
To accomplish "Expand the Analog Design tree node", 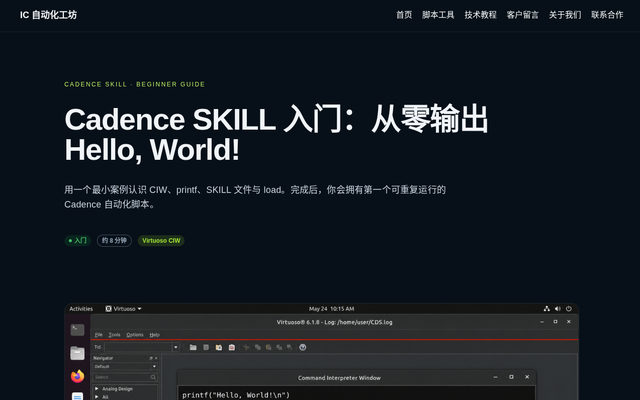I will pyautogui.click(x=97, y=389).
